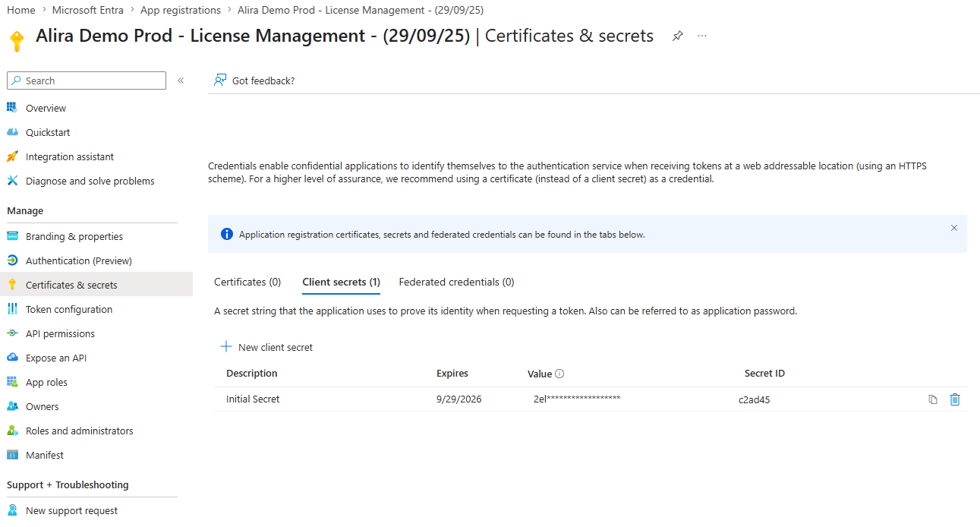Click the c2ad45 secret ID
This screenshot has width=980, height=527.
755,399
